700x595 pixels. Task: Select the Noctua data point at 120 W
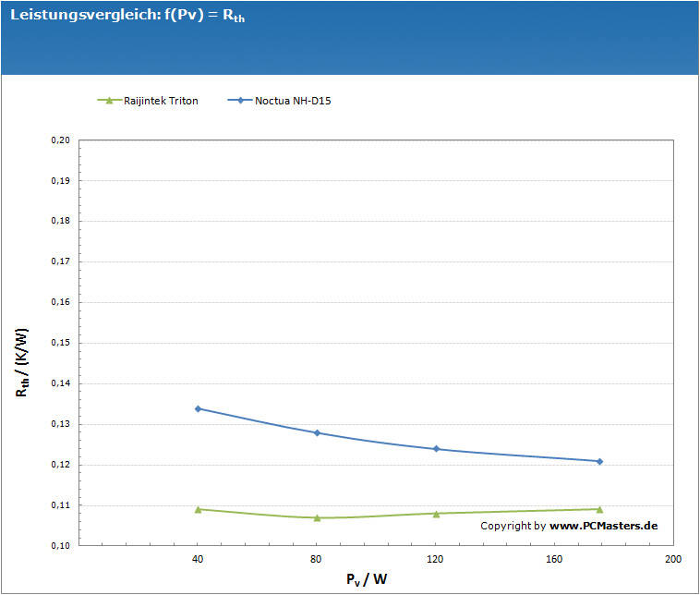tap(436, 449)
